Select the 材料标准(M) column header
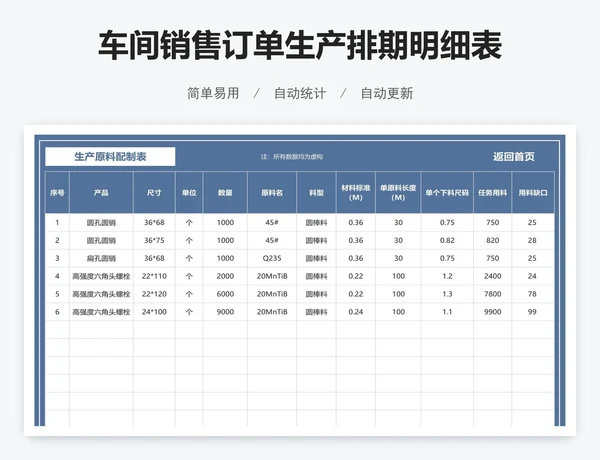 356,192
